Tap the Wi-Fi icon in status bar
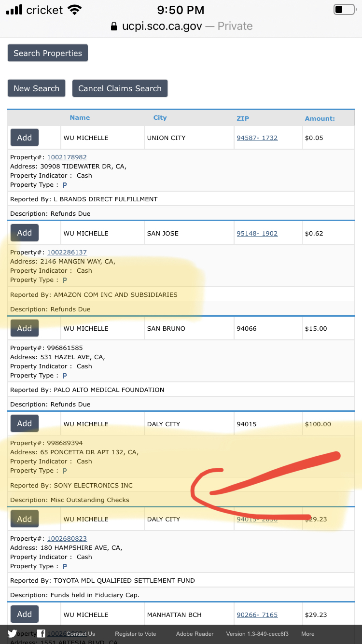This screenshot has width=362, height=644. tap(74, 10)
